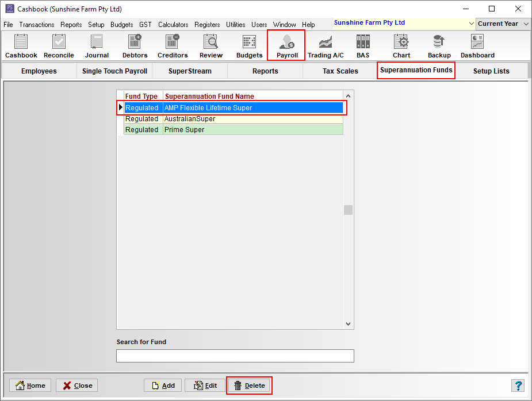The image size is (532, 401).
Task: Click Regulated type in AustralianSuper row
Action: point(142,119)
